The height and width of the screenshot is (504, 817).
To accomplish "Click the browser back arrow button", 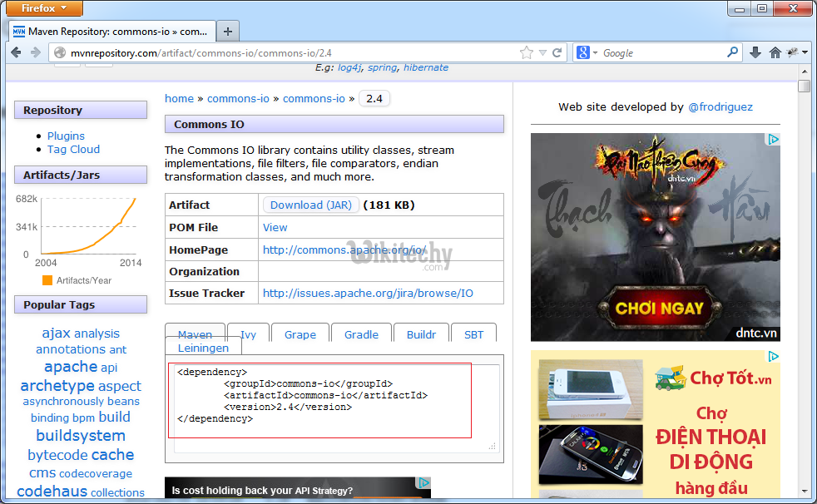I will pyautogui.click(x=16, y=52).
